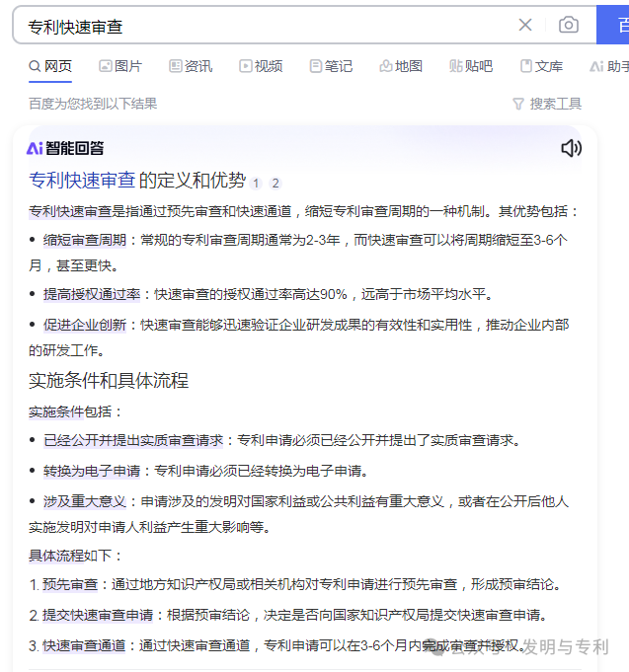Open the 贴吧 tab
Viewport: 629px width, 672px height.
[471, 66]
